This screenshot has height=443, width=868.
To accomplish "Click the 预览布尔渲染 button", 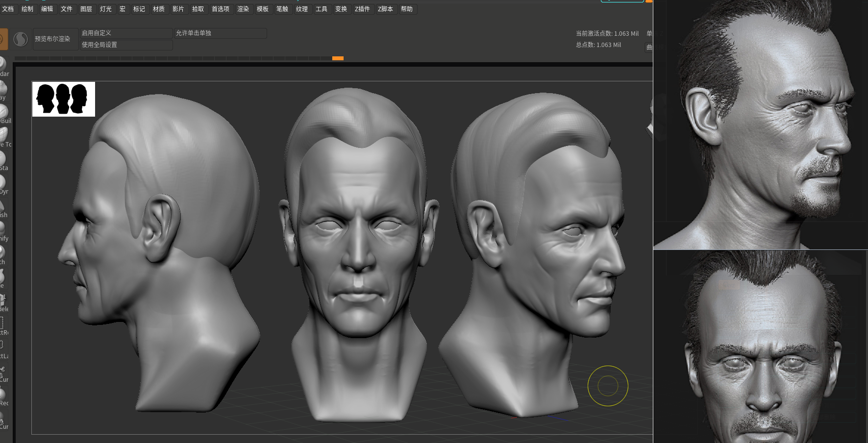I will [55, 39].
